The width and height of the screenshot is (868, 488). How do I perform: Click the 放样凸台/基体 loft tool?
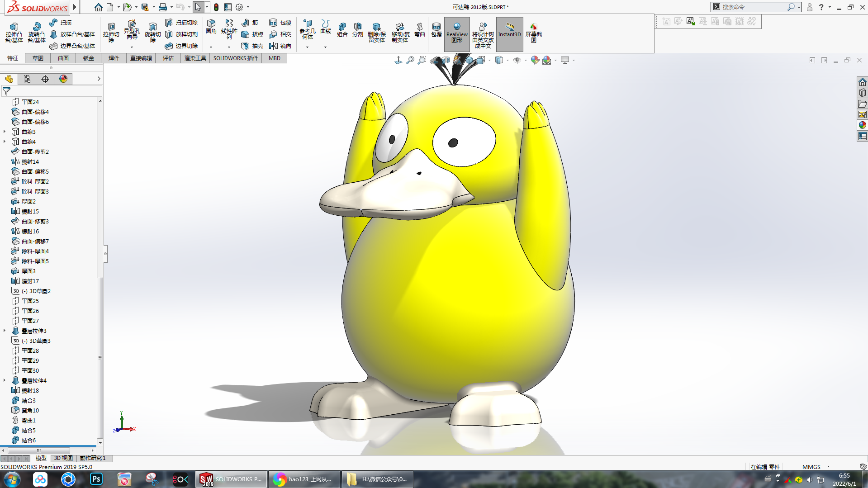pos(72,34)
